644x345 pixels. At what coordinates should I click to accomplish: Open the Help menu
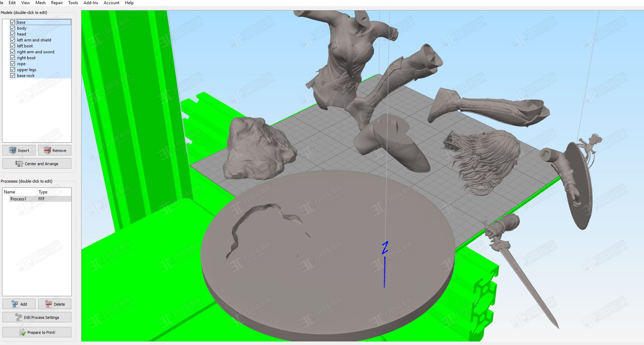tap(129, 3)
